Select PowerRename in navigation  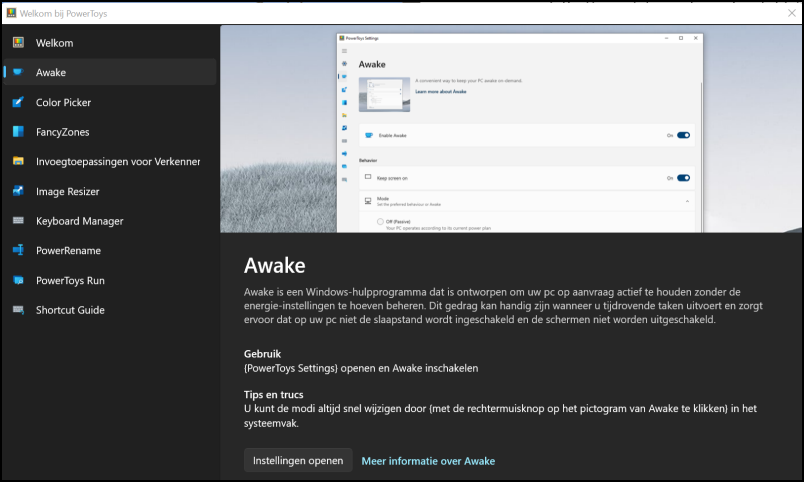[x=110, y=250]
